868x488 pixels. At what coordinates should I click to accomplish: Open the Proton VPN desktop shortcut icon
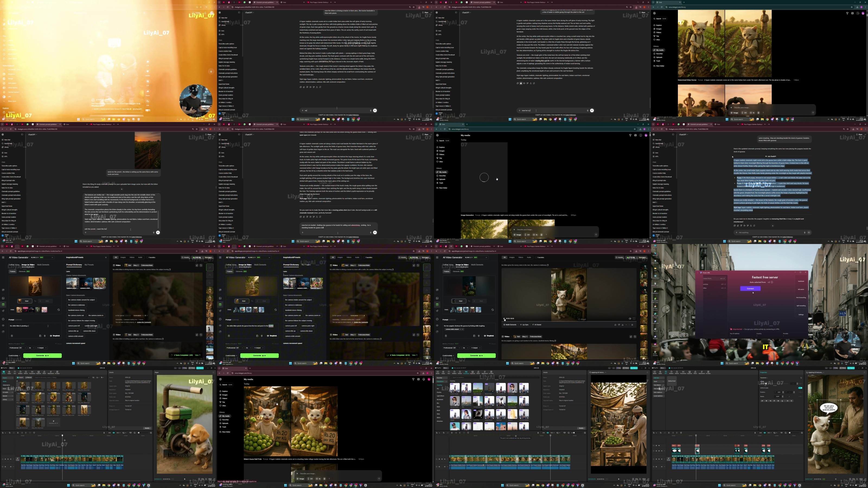coord(655,321)
